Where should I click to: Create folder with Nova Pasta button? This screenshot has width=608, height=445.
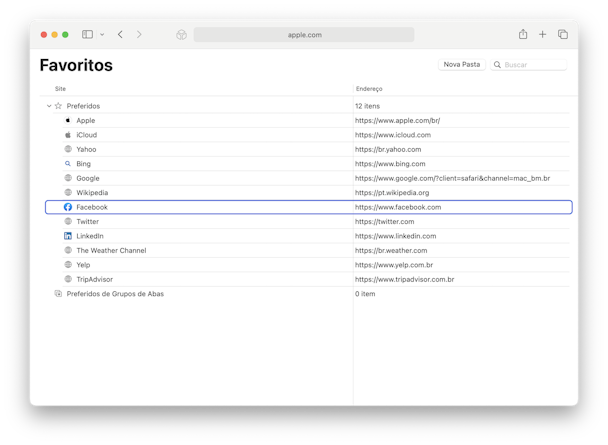pos(461,64)
